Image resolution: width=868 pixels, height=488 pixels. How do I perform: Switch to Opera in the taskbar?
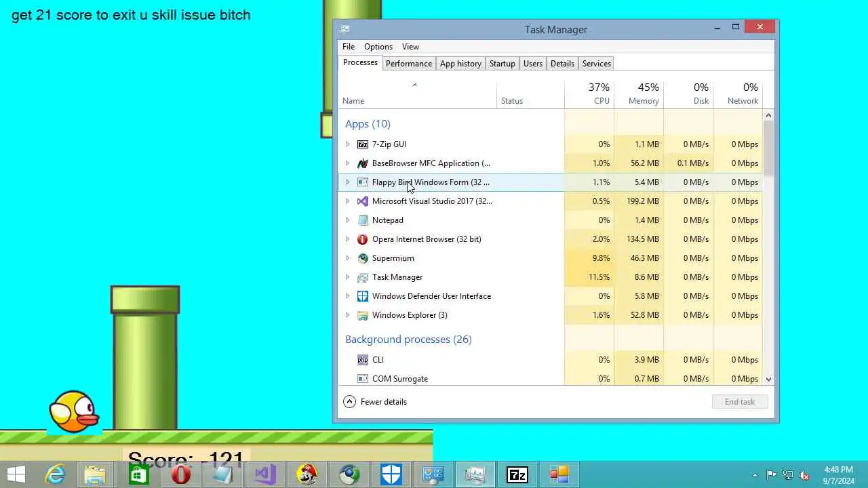[x=180, y=474]
